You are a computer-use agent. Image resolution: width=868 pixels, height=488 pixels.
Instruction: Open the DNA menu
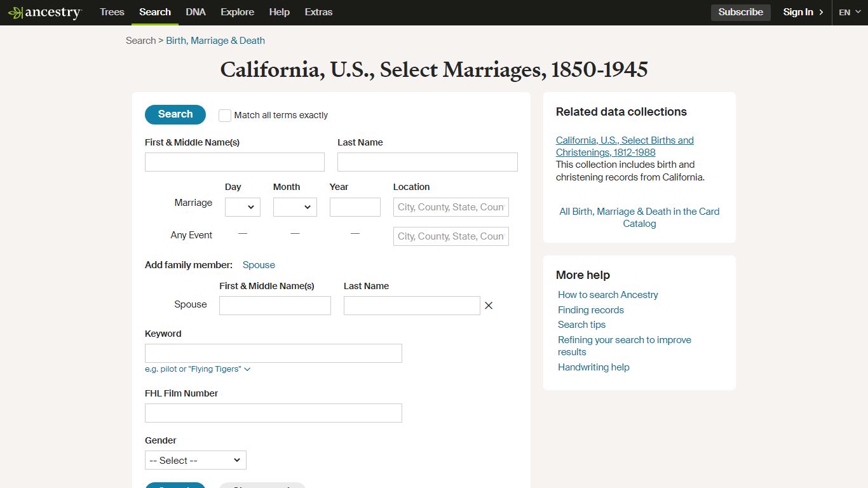tap(196, 12)
